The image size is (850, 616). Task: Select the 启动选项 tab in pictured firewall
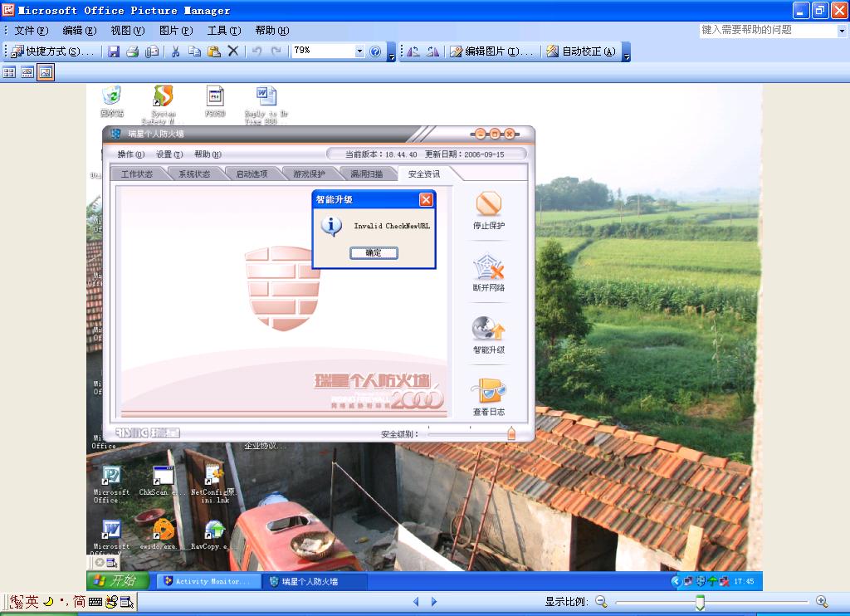pos(252,174)
